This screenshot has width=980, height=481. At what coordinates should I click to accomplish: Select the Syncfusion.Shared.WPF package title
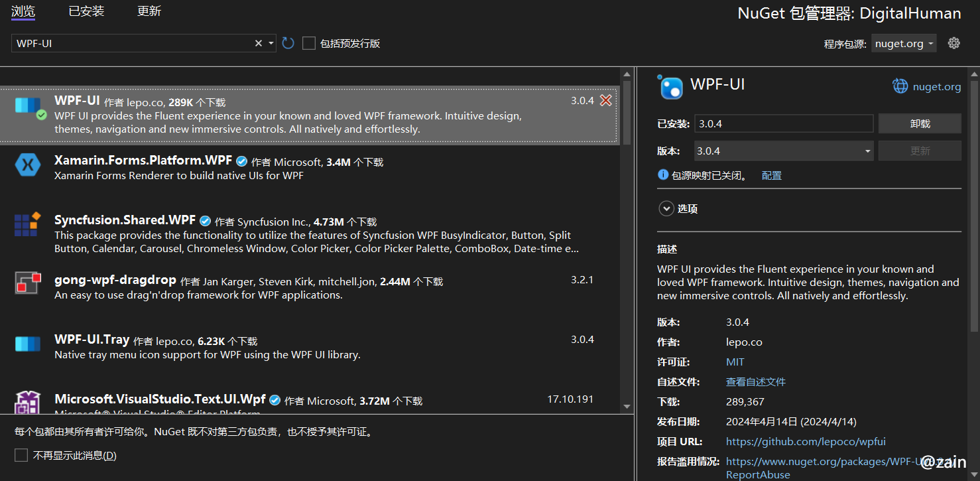click(125, 220)
